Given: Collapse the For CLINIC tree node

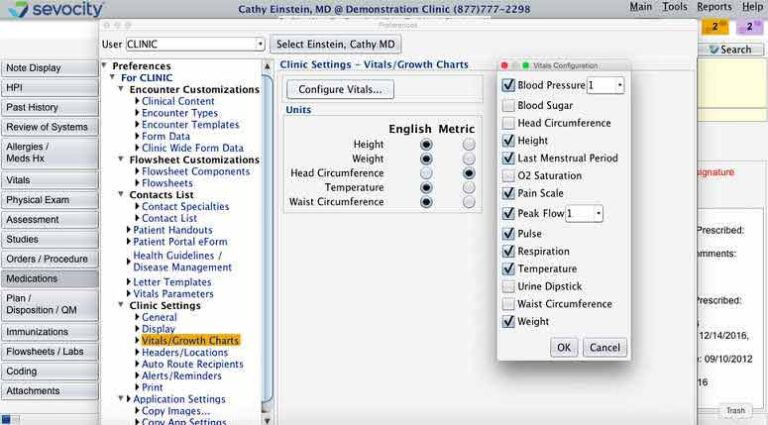Looking at the screenshot, I should tap(113, 77).
